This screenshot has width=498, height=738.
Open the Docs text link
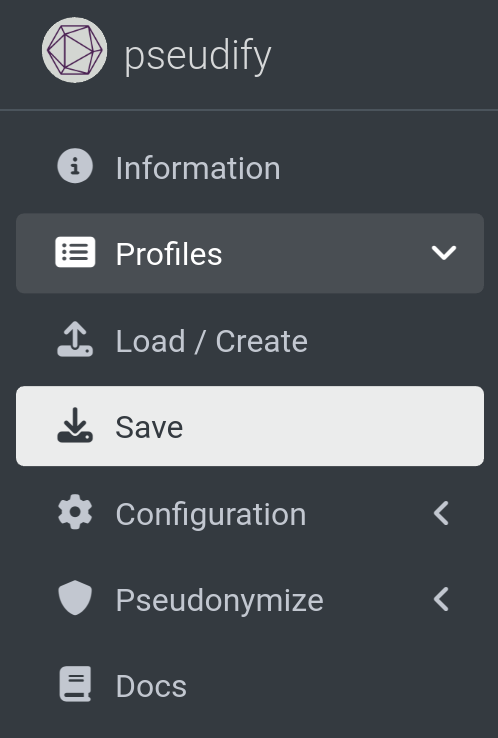click(152, 686)
